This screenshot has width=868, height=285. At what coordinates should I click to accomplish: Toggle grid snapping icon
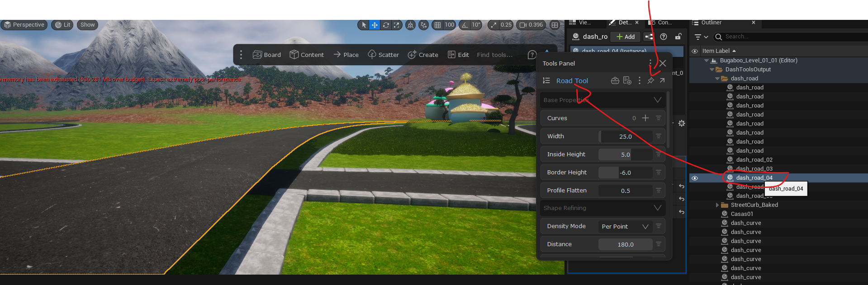[x=437, y=25]
